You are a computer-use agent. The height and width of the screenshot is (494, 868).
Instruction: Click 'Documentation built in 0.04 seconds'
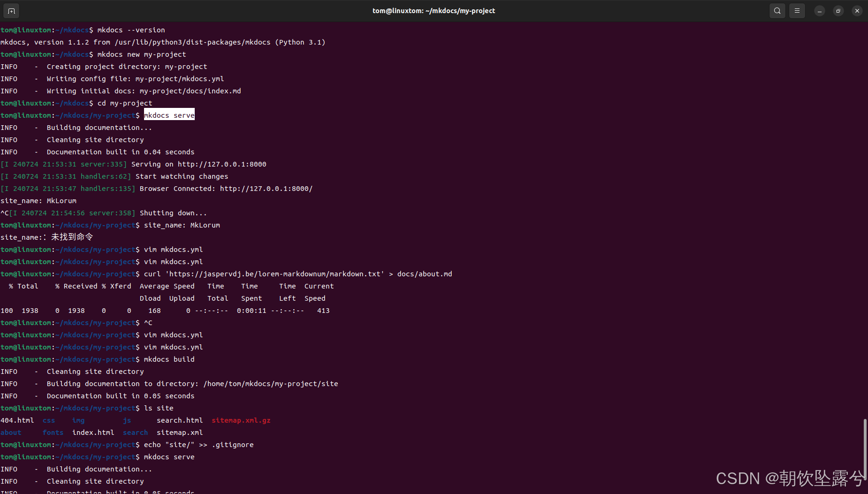[121, 152]
